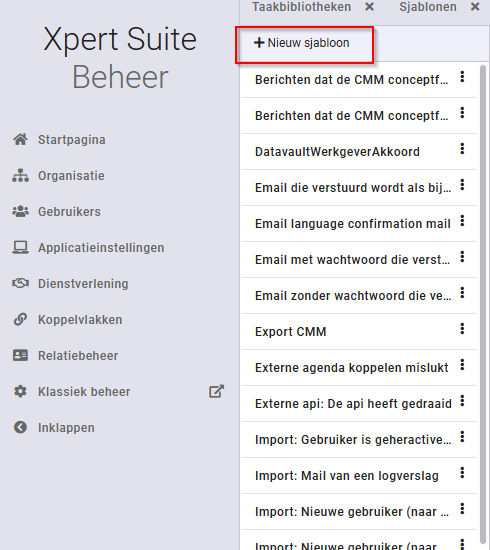Switch to the Sjablonen tab
This screenshot has height=550, width=490.
(428, 7)
